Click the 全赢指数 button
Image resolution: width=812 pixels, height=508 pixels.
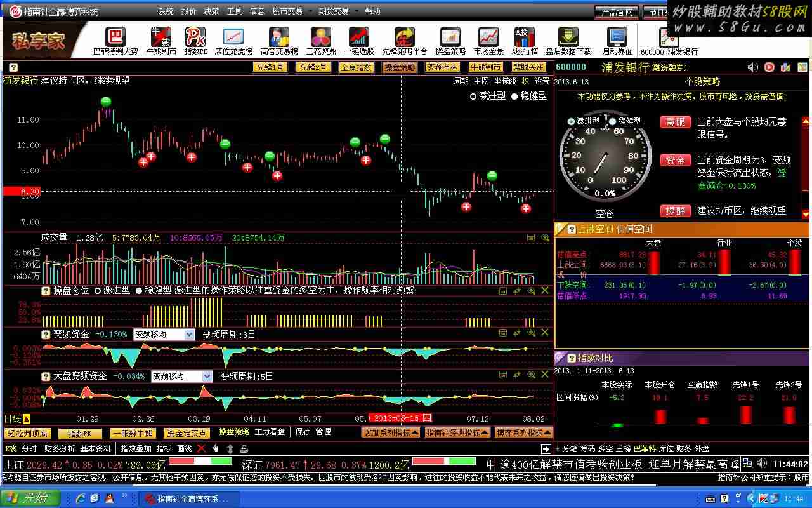pos(357,67)
